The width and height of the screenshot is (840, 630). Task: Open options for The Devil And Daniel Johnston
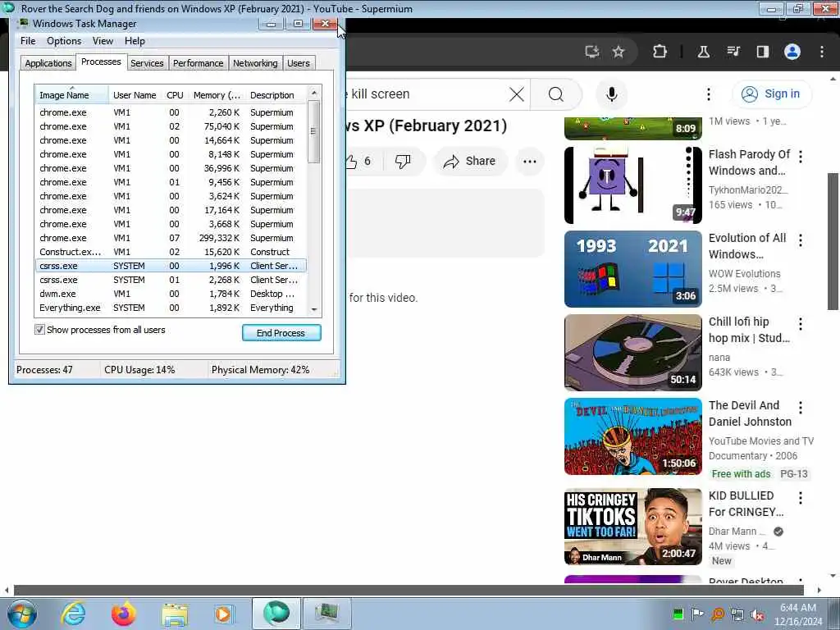coord(801,407)
